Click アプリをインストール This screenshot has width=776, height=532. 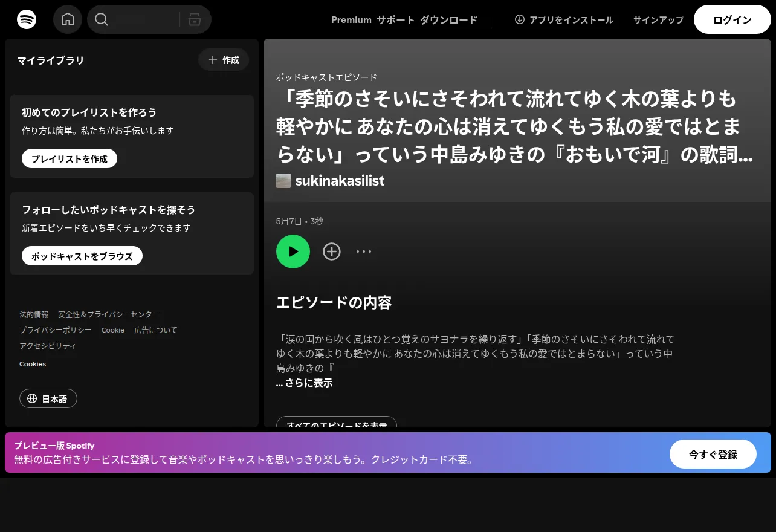click(x=564, y=20)
